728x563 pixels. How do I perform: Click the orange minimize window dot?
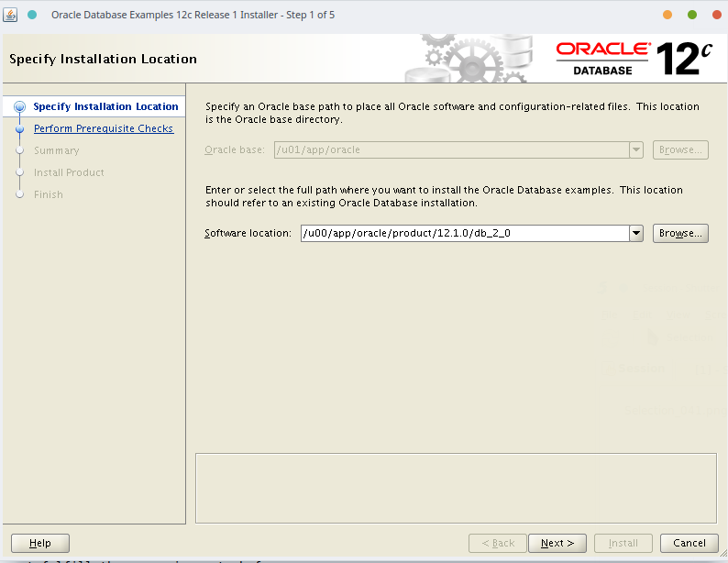tap(667, 15)
